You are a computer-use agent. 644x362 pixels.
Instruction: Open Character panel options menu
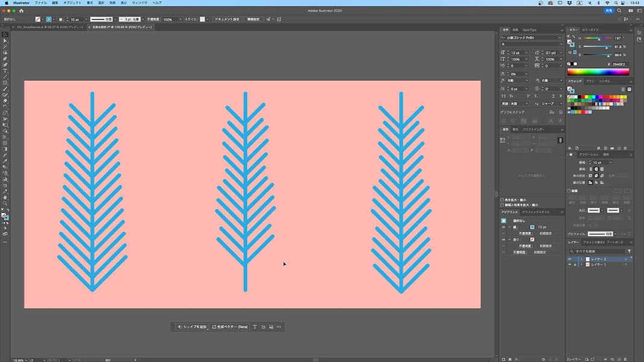point(562,30)
